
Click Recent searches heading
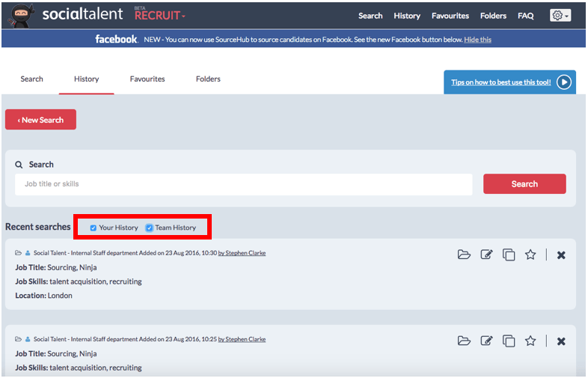(38, 227)
